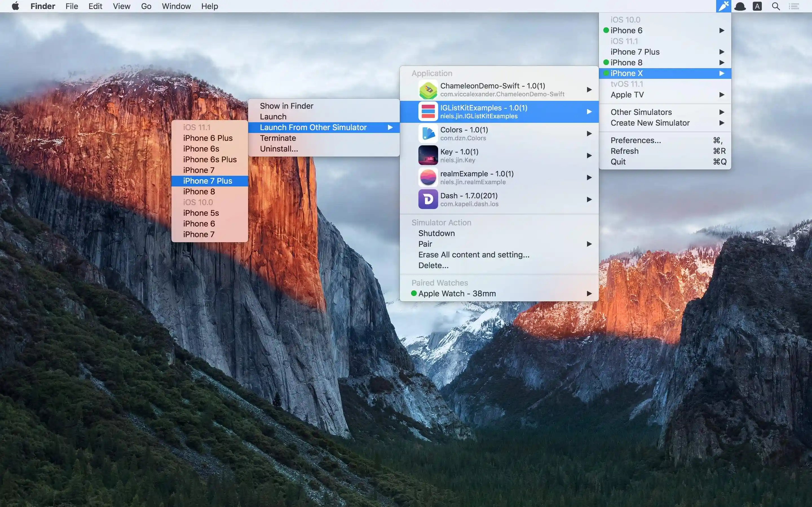Click the Key app icon
The height and width of the screenshot is (507, 812).
pos(428,155)
